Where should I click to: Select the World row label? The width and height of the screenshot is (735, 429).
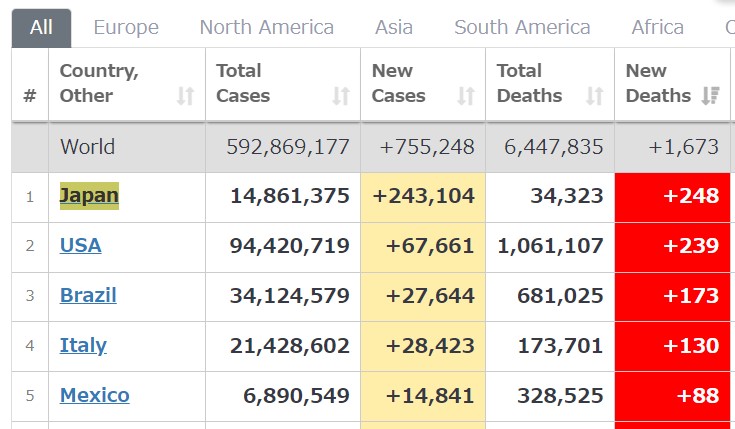(88, 147)
